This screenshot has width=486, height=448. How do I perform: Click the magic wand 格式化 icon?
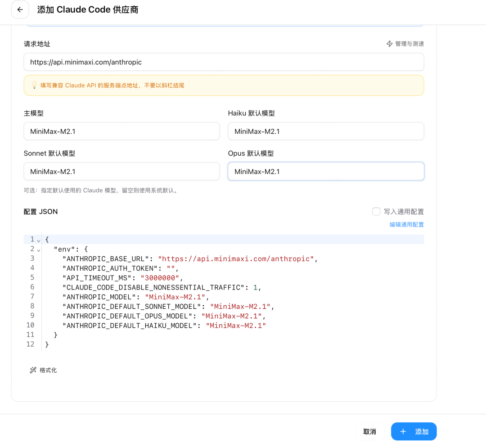(x=32, y=370)
